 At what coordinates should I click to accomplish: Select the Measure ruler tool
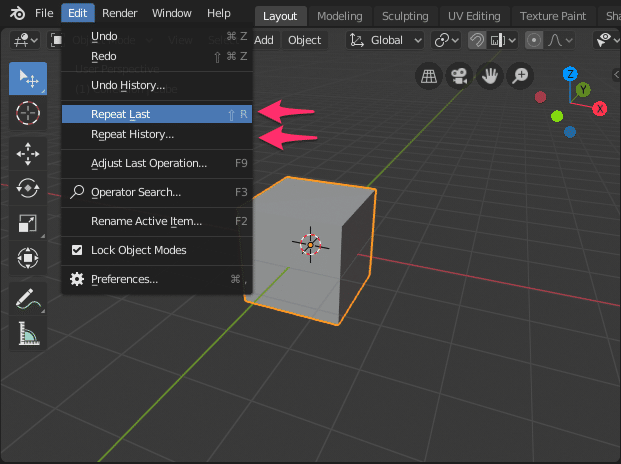click(x=28, y=333)
